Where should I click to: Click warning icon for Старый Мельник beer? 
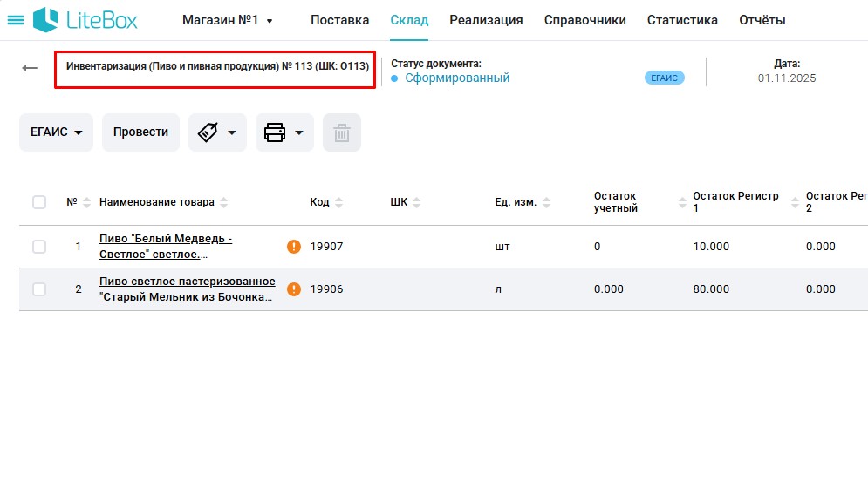(x=294, y=289)
